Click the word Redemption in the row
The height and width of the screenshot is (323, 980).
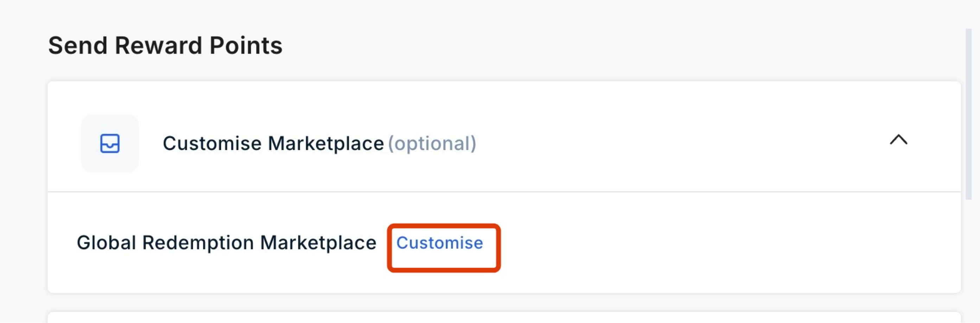[198, 243]
